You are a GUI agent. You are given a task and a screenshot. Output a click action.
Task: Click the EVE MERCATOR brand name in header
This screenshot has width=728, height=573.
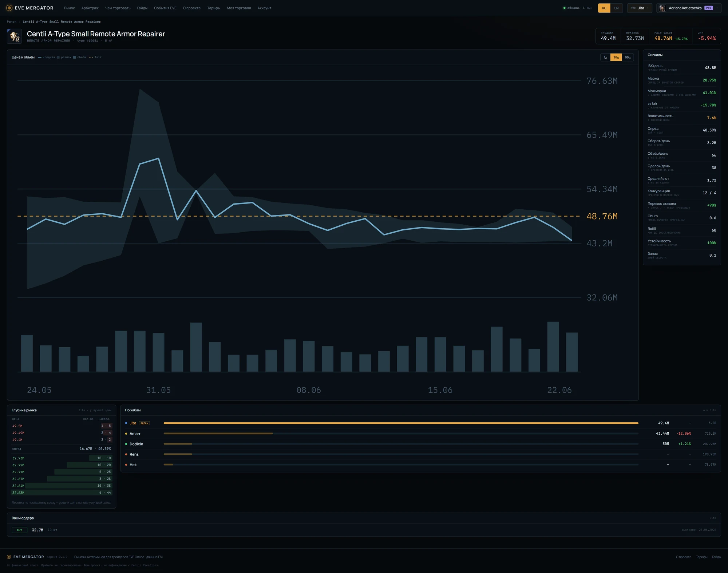point(34,8)
